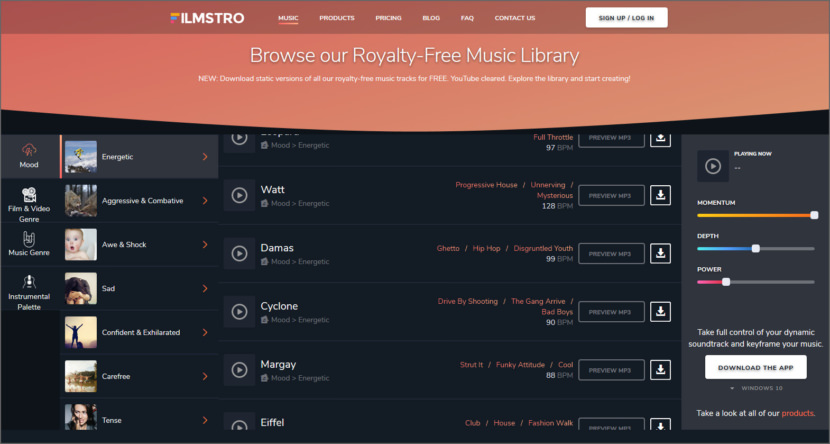Image resolution: width=830 pixels, height=444 pixels.
Task: Click the Hip Hop tag
Action: [486, 248]
